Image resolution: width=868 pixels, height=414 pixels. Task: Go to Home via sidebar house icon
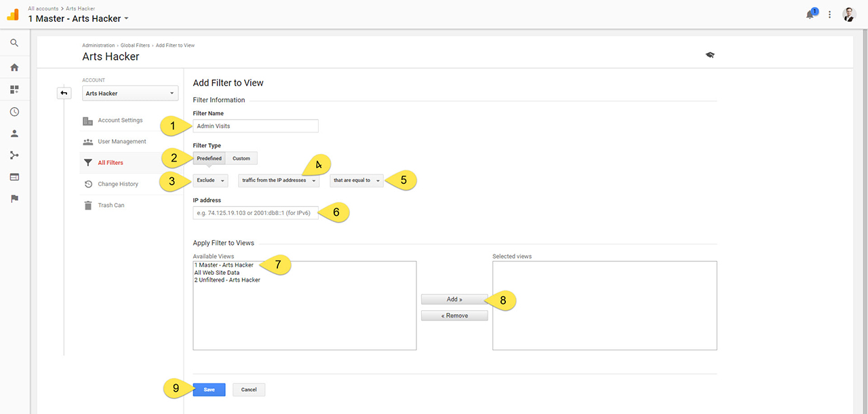pos(14,67)
